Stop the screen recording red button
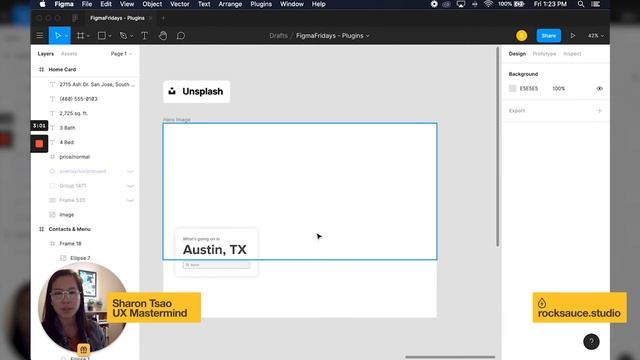This screenshot has height=360, width=640. tap(39, 144)
